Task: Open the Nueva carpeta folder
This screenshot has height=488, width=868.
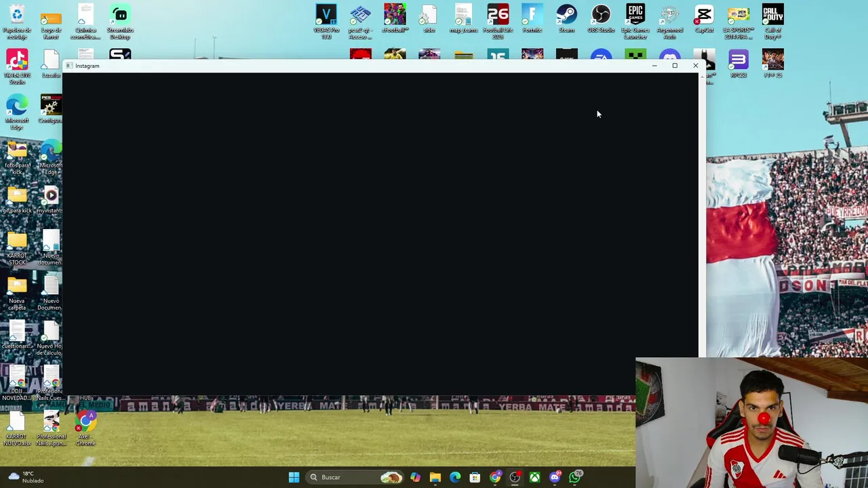Action: 17,293
